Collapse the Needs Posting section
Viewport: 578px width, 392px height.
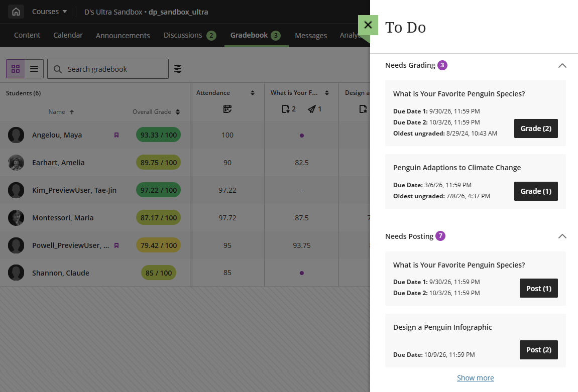tap(562, 236)
